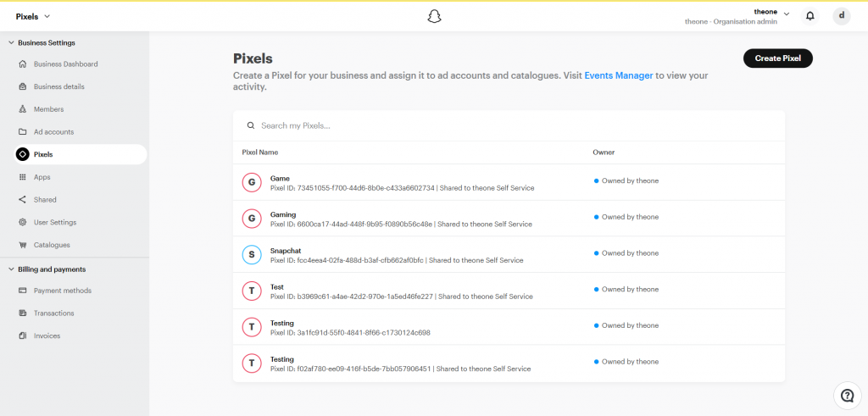The width and height of the screenshot is (868, 416).
Task: Collapse the Billing and payments section
Action: (x=11, y=269)
